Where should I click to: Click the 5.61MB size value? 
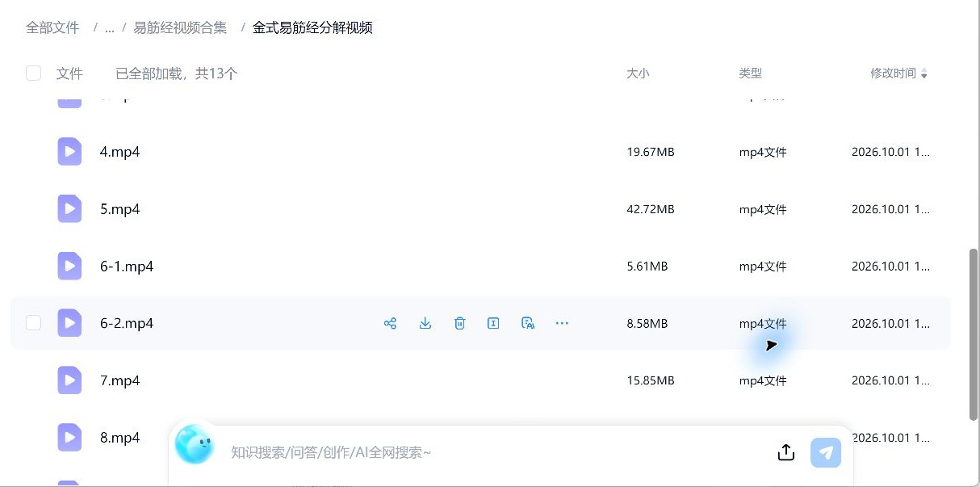click(x=647, y=267)
